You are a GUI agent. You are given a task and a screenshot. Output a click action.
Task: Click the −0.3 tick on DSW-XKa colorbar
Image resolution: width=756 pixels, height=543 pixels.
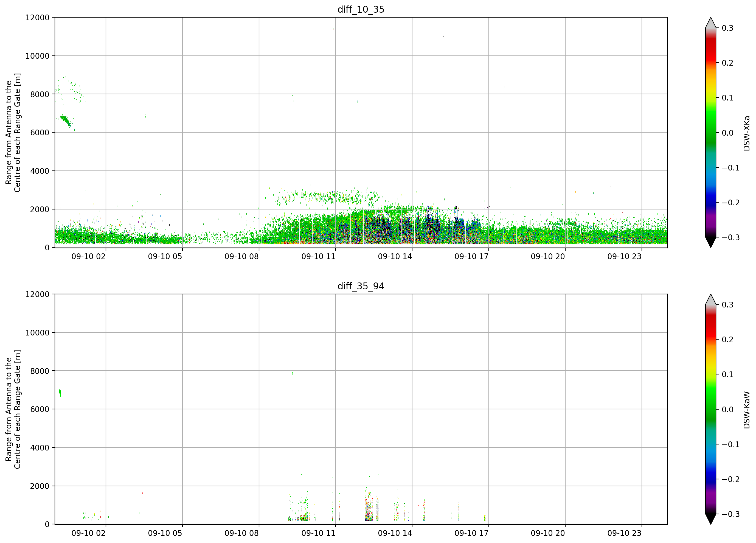click(731, 237)
